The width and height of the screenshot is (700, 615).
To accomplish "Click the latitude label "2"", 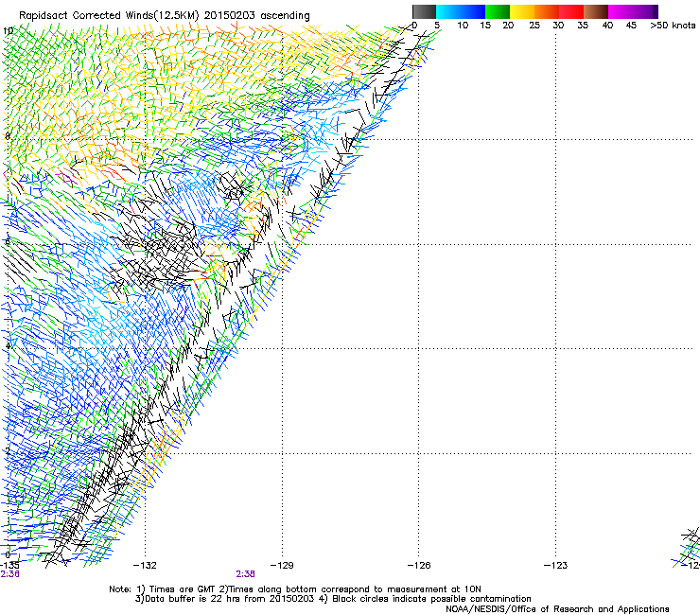I will point(8,451).
